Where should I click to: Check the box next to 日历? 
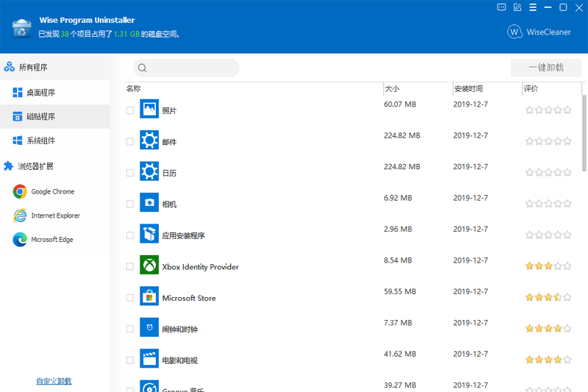pyautogui.click(x=130, y=173)
